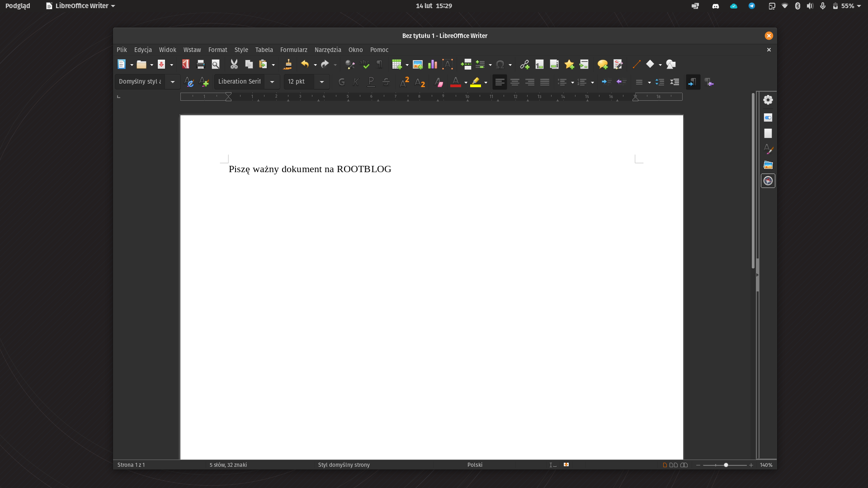Toggle superscript formatting
This screenshot has width=868, height=488.
pos(404,82)
